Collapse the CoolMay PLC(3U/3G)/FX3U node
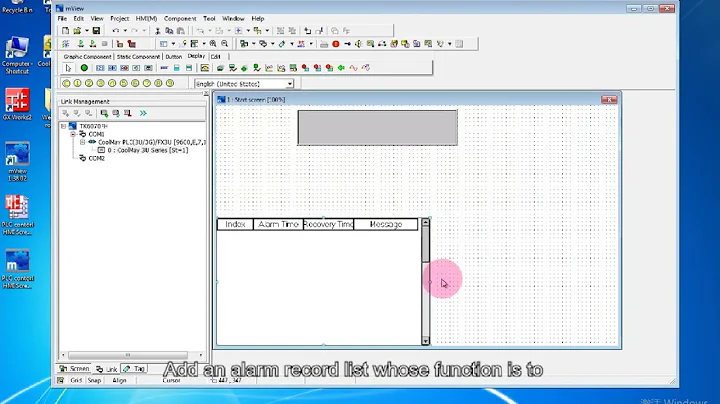 83,142
